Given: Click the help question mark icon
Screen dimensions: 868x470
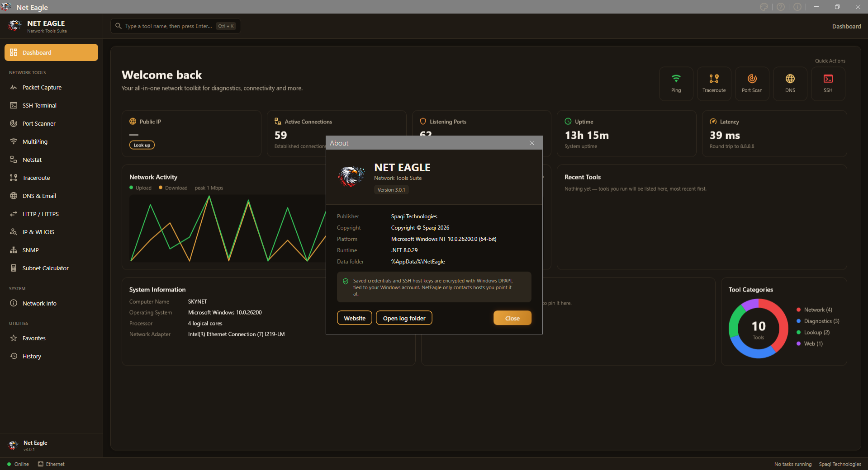Looking at the screenshot, I should 781,7.
